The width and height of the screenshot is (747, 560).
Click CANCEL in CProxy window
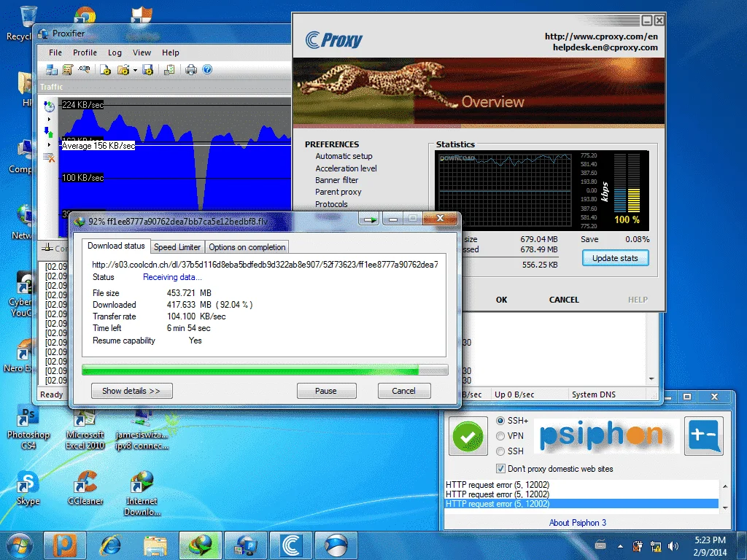click(x=564, y=300)
